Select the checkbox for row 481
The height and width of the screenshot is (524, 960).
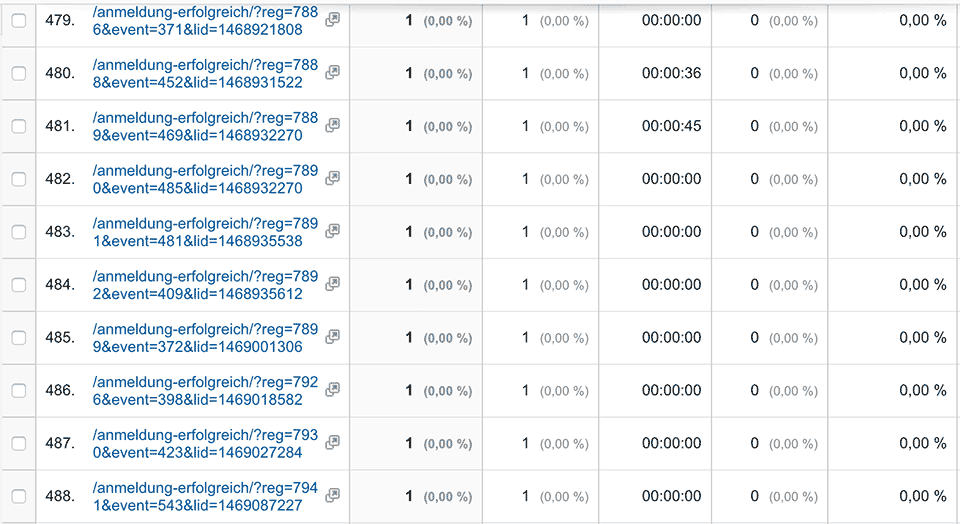pyautogui.click(x=18, y=126)
